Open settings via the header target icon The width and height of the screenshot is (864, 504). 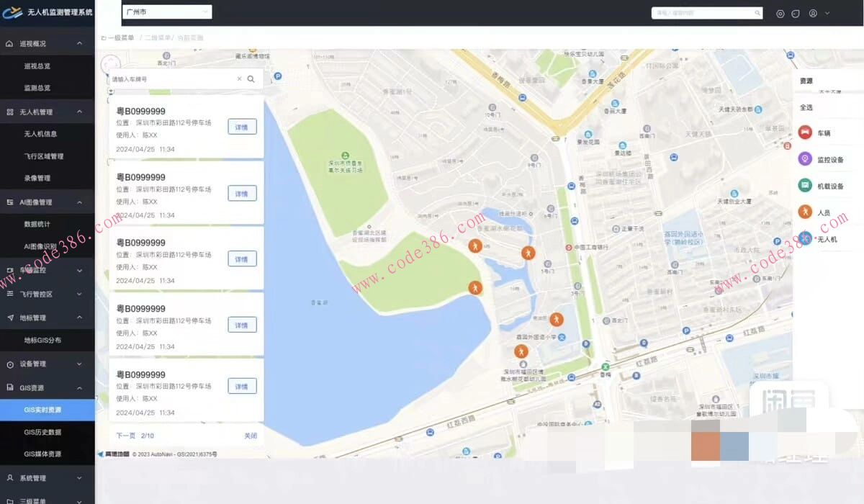point(780,13)
